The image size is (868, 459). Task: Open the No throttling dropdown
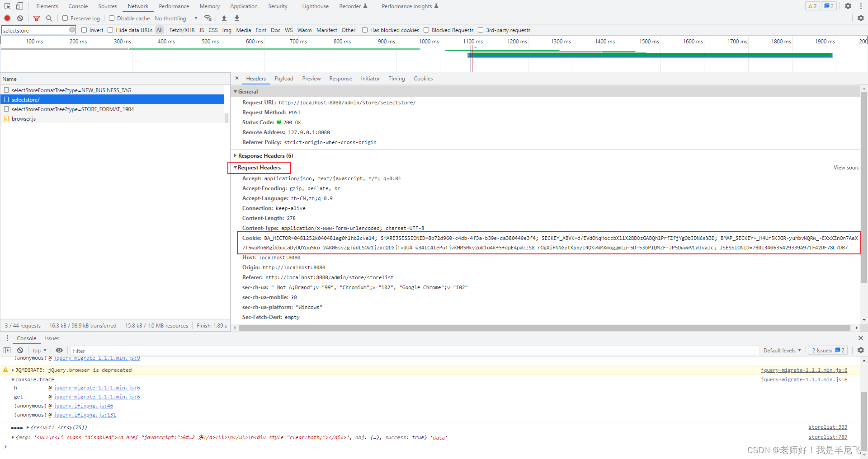(x=176, y=19)
